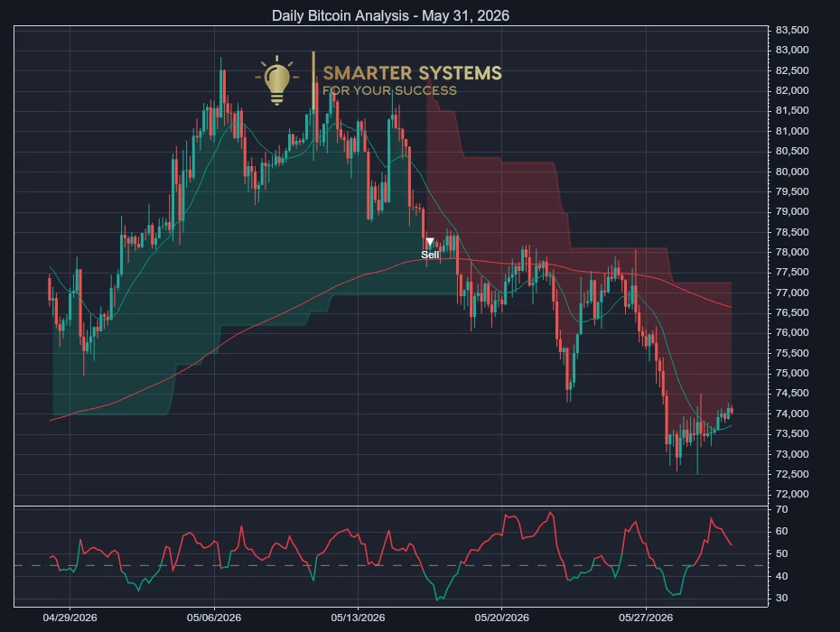This screenshot has height=632, width=840.
Task: Click the 78,500 price axis label
Action: tap(792, 232)
